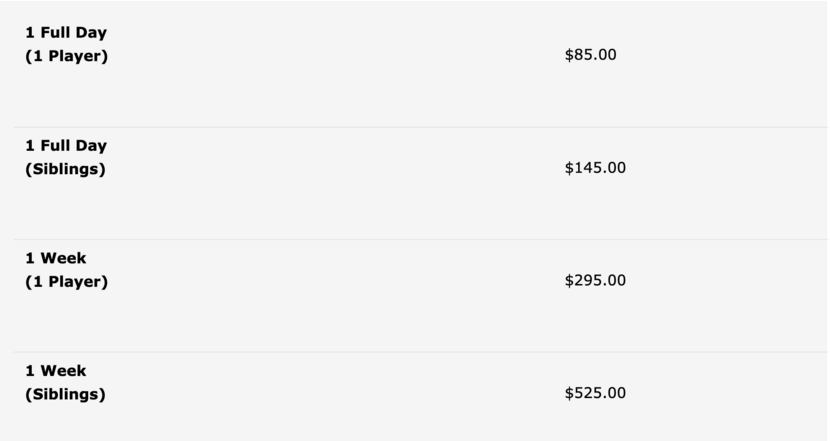Click empty space between Full Day (Siblings) and $145.00
This screenshot has height=441, width=830.
(x=336, y=168)
